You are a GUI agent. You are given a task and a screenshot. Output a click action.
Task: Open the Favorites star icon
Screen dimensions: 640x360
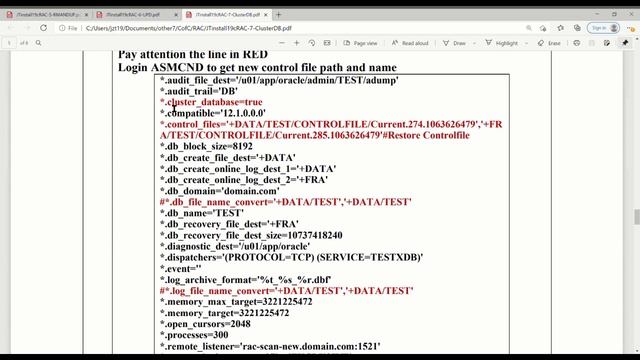tap(560, 28)
